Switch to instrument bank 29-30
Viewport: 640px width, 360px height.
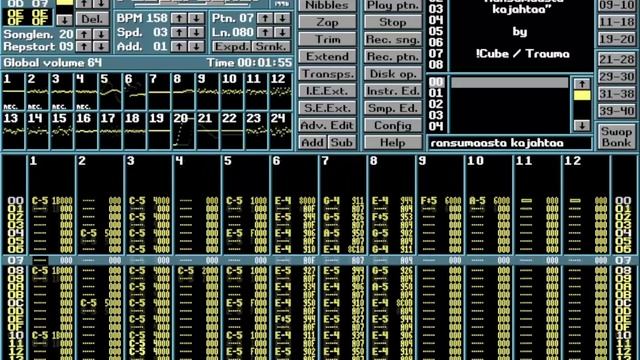click(616, 77)
